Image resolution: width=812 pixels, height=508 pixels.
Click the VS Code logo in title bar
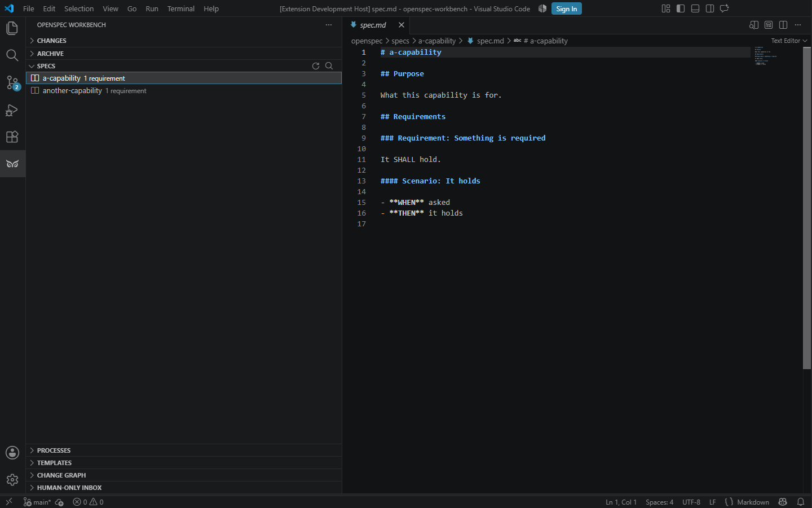pyautogui.click(x=9, y=8)
